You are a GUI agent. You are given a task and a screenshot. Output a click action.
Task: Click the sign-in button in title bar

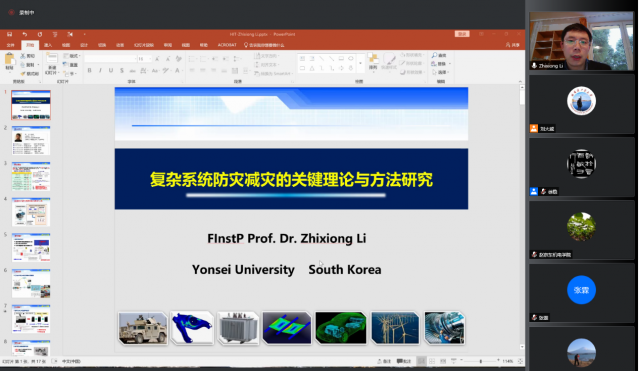[x=462, y=34]
